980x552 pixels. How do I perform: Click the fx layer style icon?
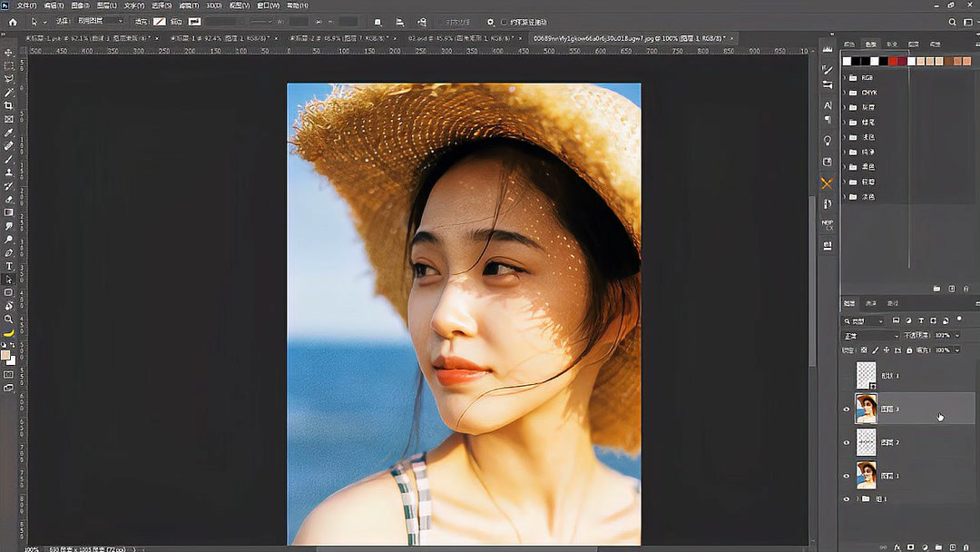coord(897,547)
